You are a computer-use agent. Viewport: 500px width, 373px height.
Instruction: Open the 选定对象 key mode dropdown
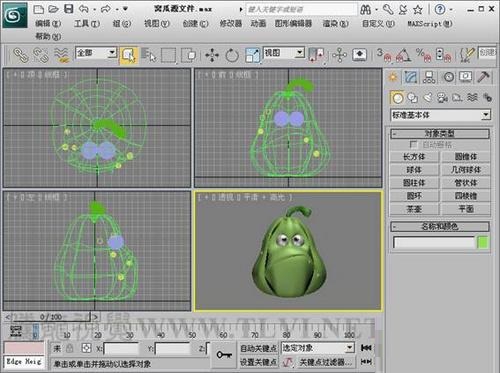click(x=349, y=348)
